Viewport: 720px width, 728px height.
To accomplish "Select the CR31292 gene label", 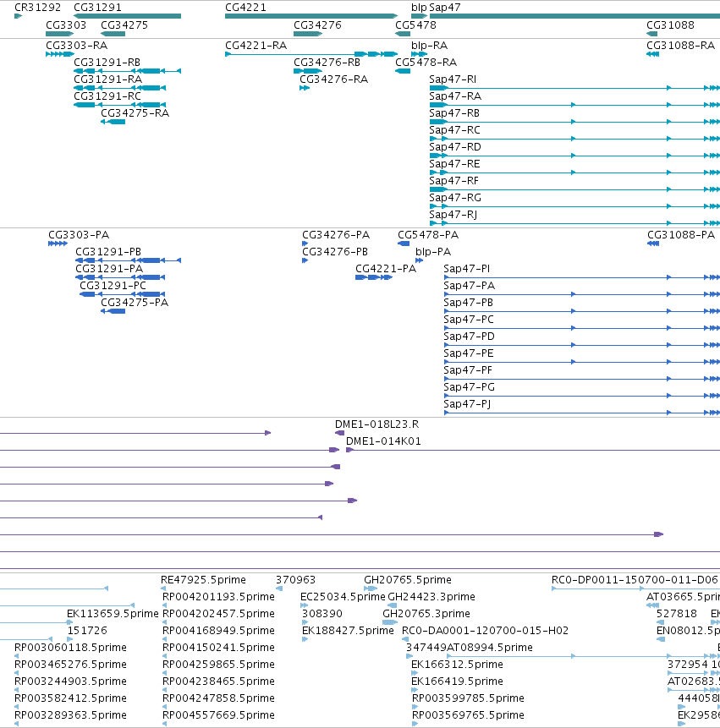I will click(x=37, y=8).
